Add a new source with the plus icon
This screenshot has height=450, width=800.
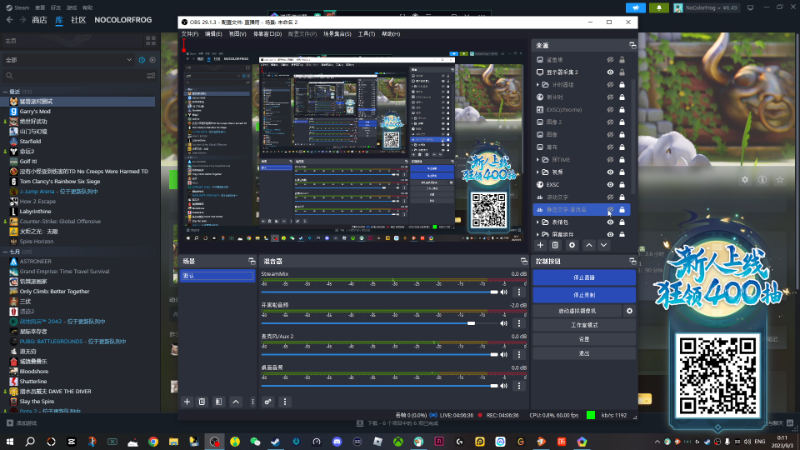pyautogui.click(x=540, y=245)
